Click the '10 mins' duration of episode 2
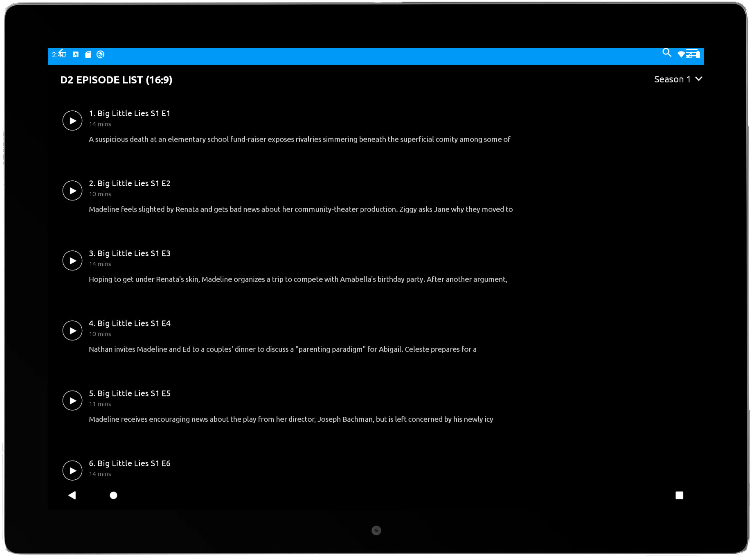The width and height of the screenshot is (752, 560). pos(100,194)
